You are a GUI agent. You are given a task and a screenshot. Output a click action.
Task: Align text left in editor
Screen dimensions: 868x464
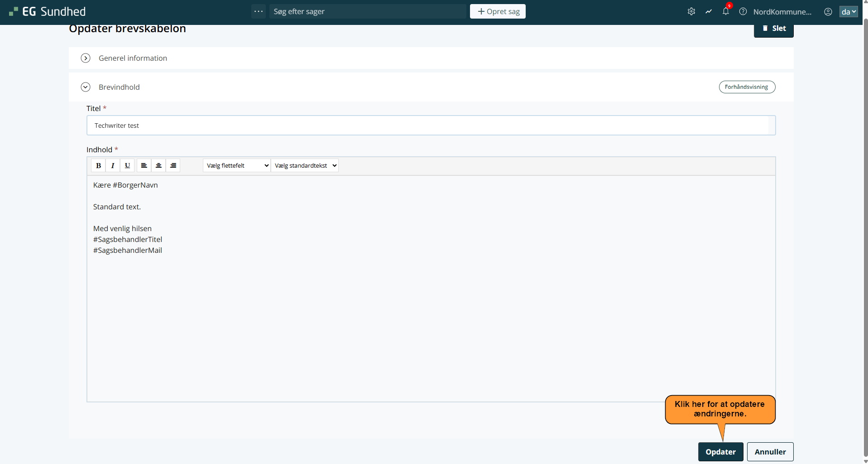[x=144, y=165]
